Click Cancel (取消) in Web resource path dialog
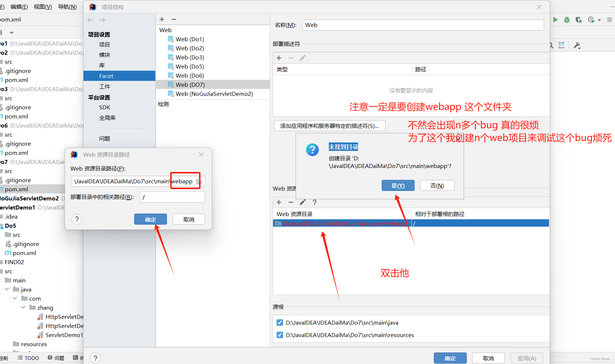This screenshot has width=615, height=364. pyautogui.click(x=189, y=219)
